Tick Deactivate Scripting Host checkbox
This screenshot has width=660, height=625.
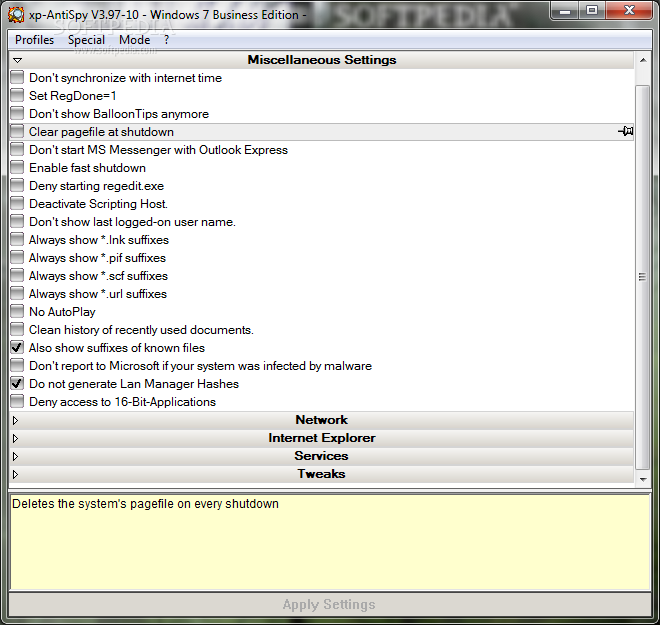(17, 204)
